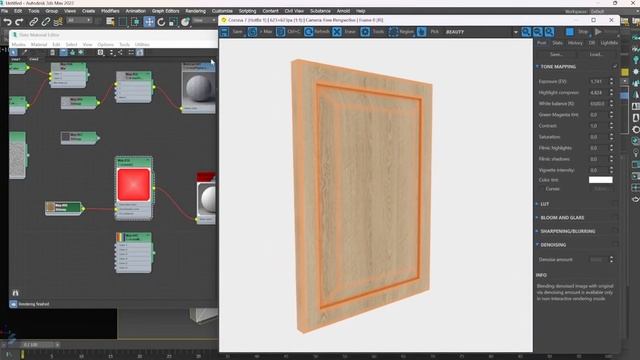Click the white Color tint swatch
This screenshot has width=640, height=360.
[600, 180]
